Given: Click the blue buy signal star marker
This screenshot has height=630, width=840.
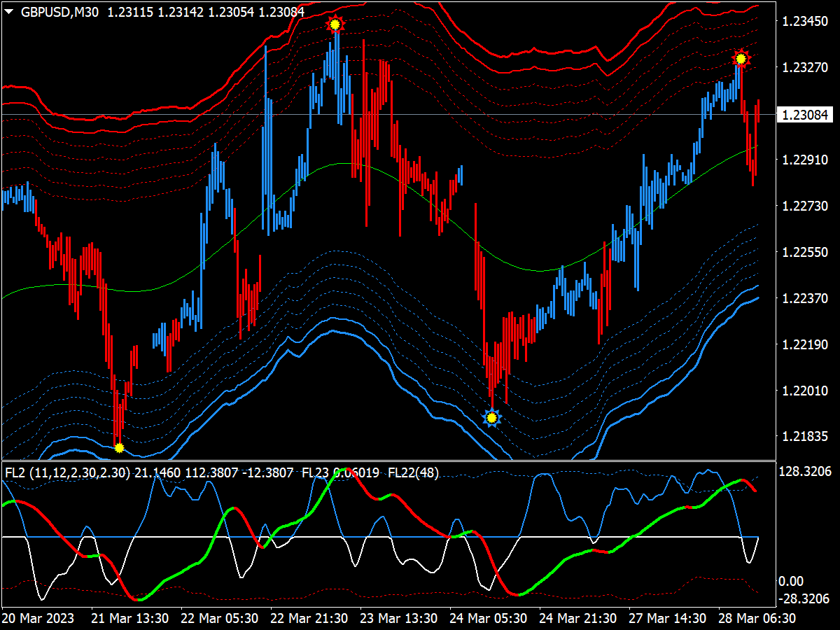Looking at the screenshot, I should [x=492, y=419].
